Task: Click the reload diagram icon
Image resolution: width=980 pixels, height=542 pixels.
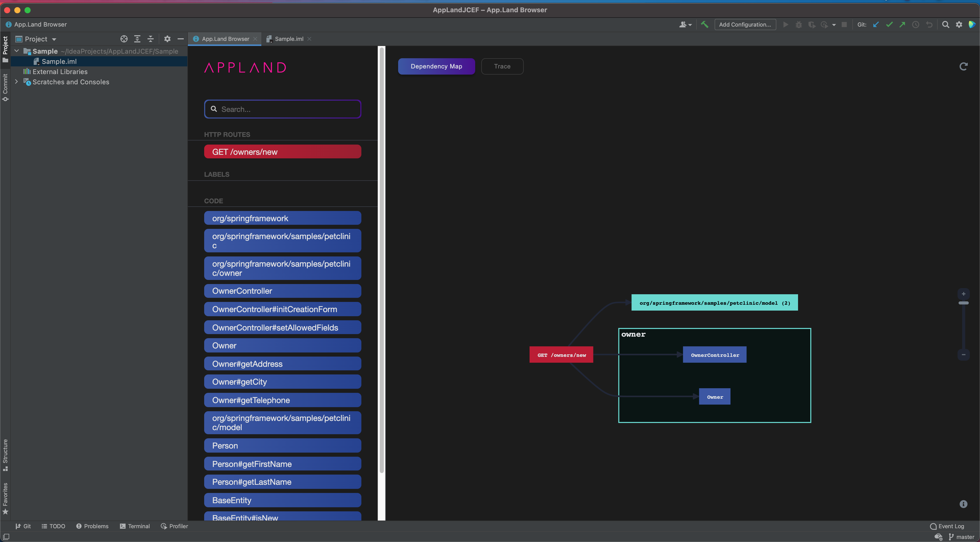Action: click(963, 67)
